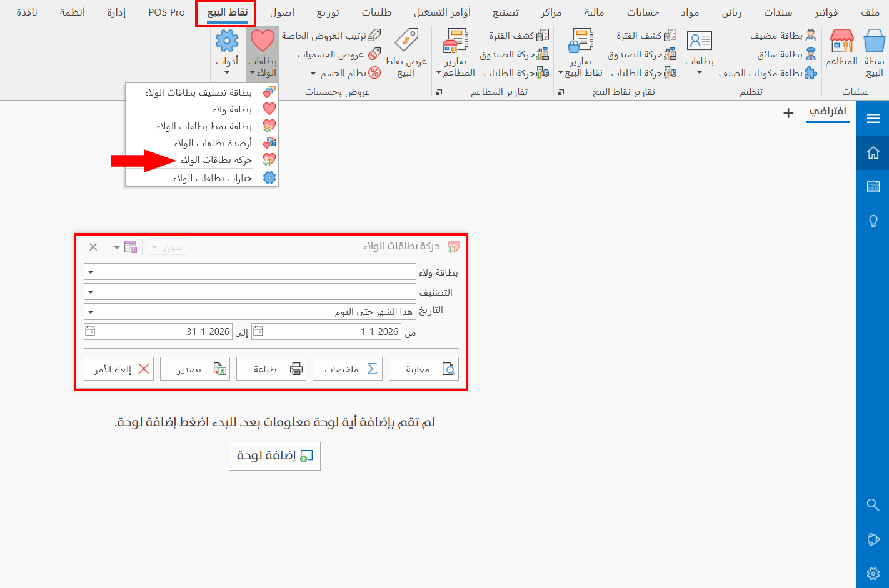This screenshot has width=889, height=588.
Task: Open the lightbulb tips icon in sidebar
Action: tap(873, 221)
